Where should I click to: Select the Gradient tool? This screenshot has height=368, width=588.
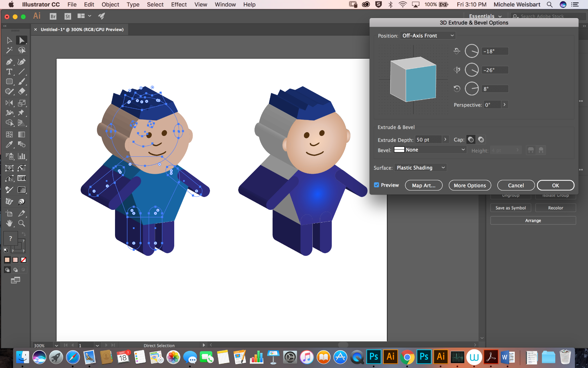click(x=21, y=135)
